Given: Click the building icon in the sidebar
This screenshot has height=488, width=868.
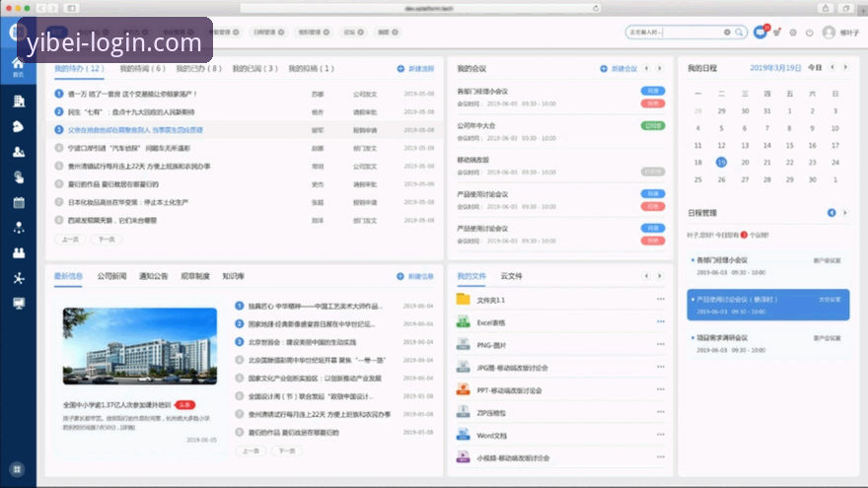Looking at the screenshot, I should pyautogui.click(x=19, y=101).
